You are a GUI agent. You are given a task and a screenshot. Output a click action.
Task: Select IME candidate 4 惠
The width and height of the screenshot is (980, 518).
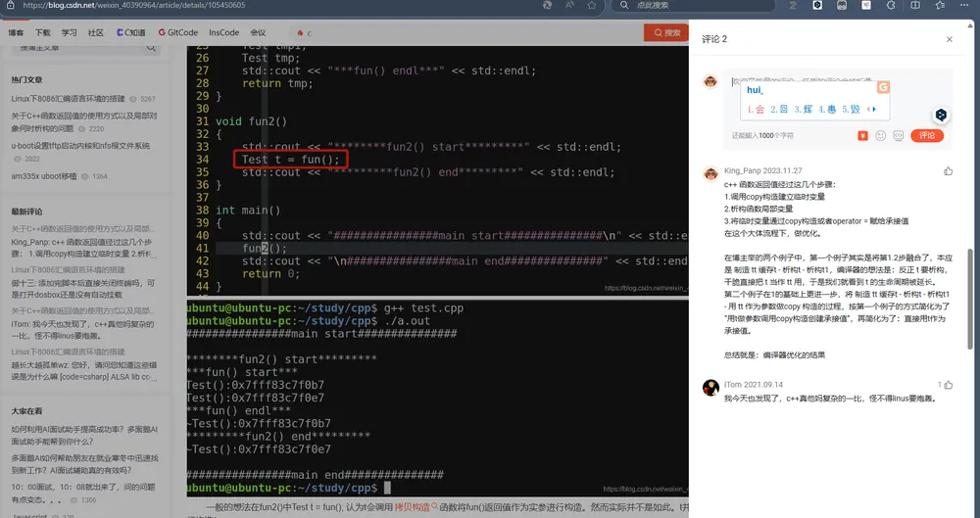[827, 110]
